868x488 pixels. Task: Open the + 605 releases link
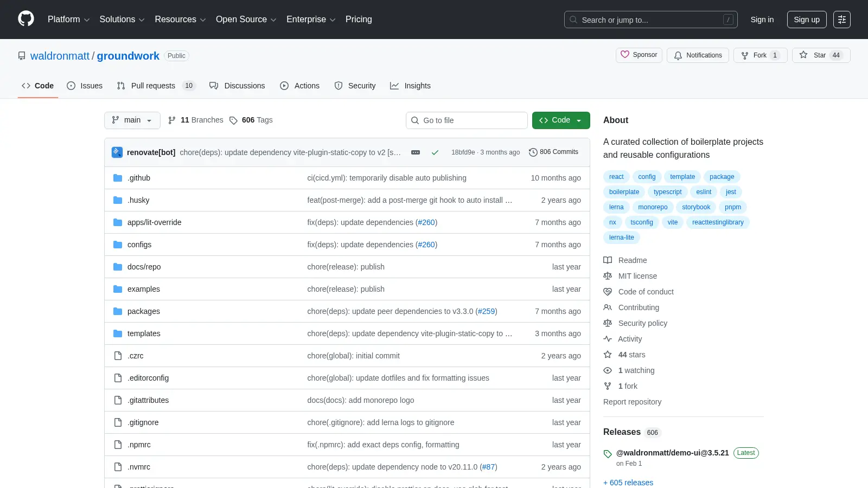(628, 483)
